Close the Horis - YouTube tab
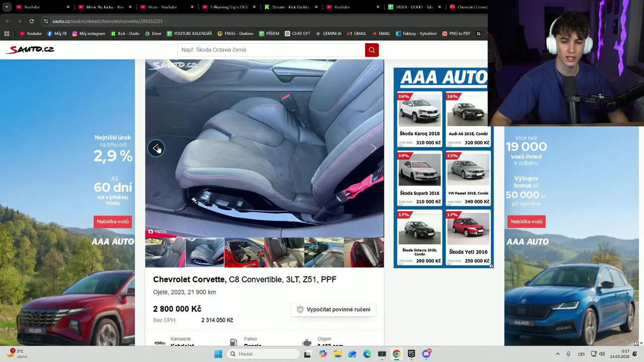This screenshot has width=644, height=362. tap(192, 7)
